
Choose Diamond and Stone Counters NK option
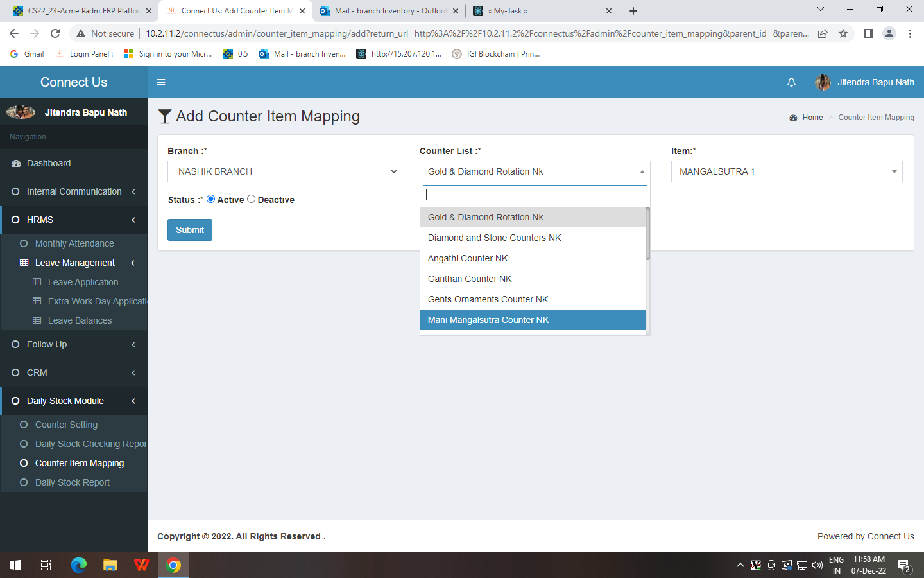(533, 238)
